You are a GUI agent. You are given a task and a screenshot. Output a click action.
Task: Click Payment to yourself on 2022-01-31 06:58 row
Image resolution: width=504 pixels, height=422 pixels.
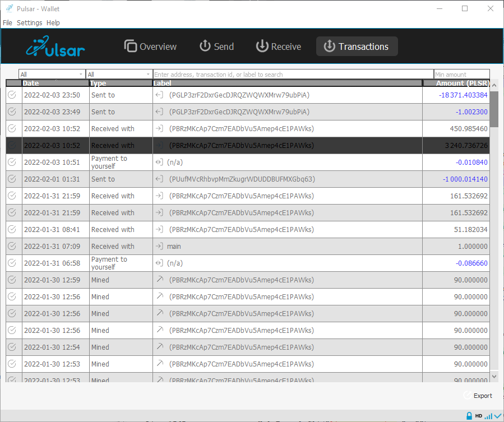point(109,263)
